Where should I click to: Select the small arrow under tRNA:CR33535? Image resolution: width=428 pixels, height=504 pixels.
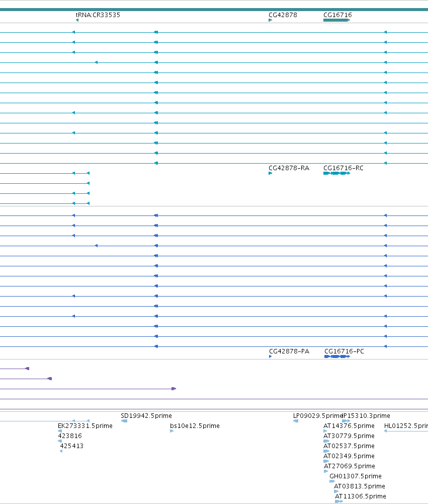[x=77, y=20]
